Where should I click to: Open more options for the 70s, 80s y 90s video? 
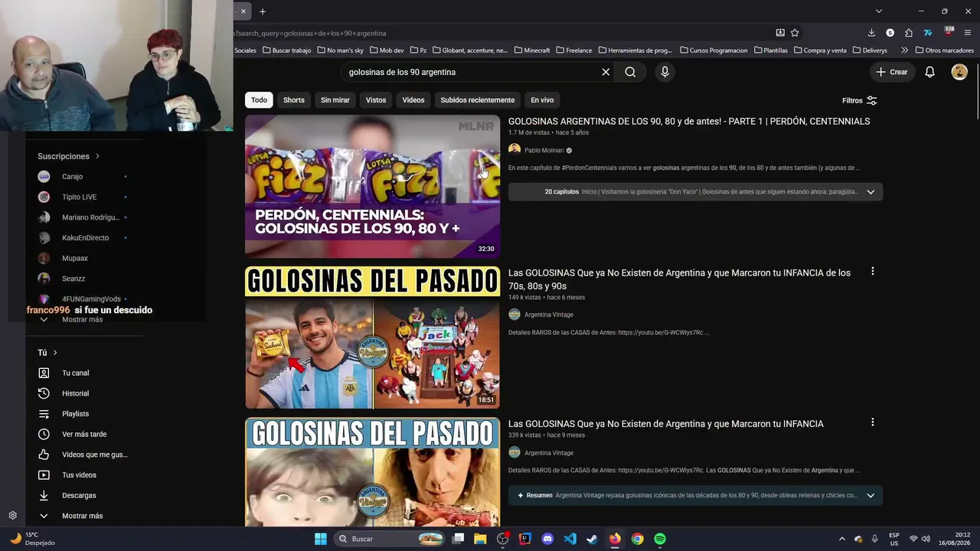(x=872, y=272)
